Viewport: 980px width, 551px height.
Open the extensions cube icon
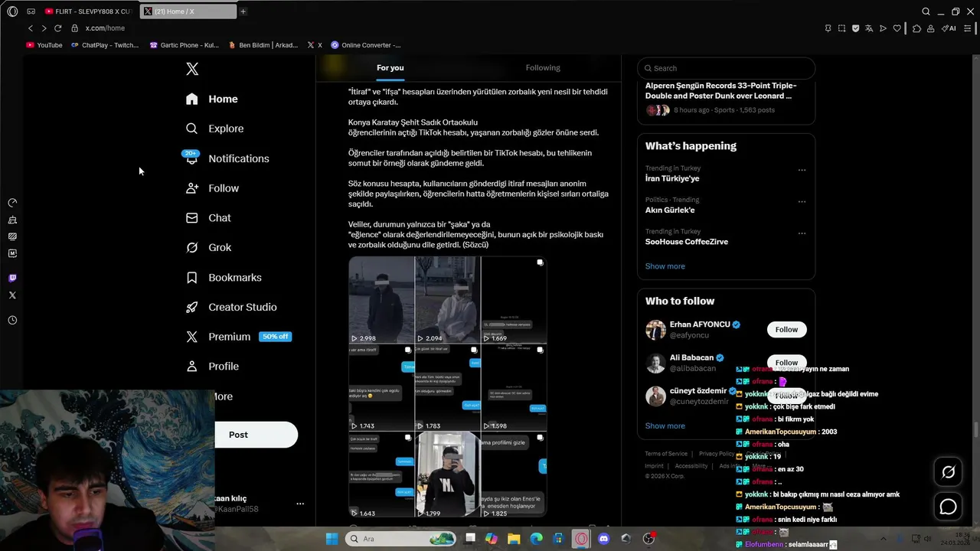pos(916,28)
